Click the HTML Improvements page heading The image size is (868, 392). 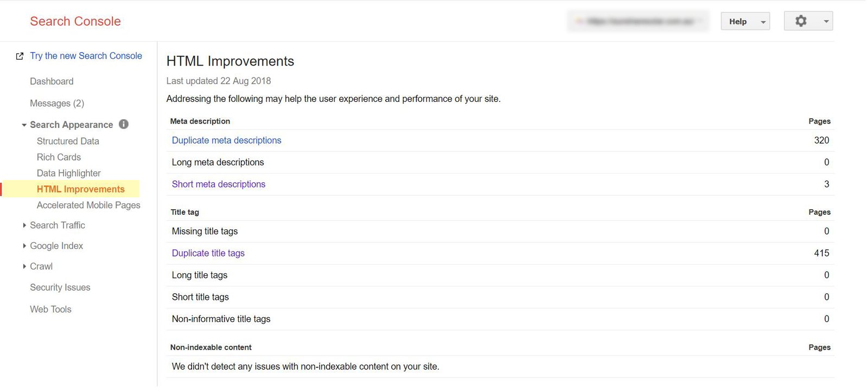pos(230,61)
